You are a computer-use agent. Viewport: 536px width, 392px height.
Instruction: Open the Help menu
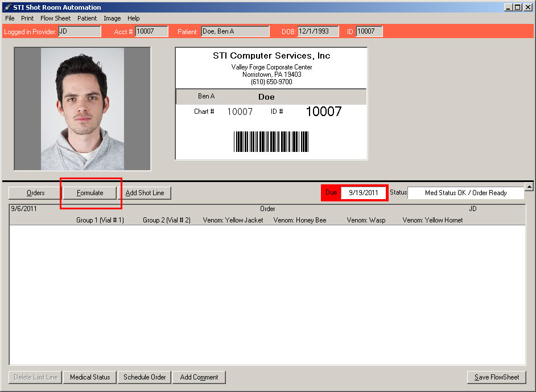click(133, 18)
